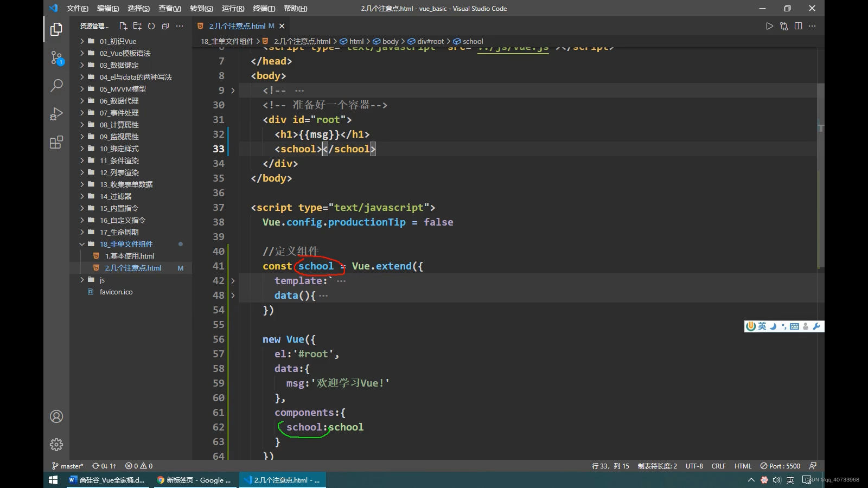This screenshot has width=868, height=488.
Task: Run the current file with play icon
Action: point(769,26)
